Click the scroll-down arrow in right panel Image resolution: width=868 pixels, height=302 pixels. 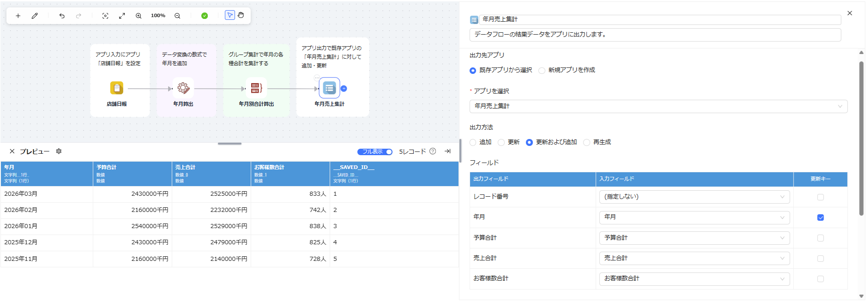pyautogui.click(x=861, y=296)
